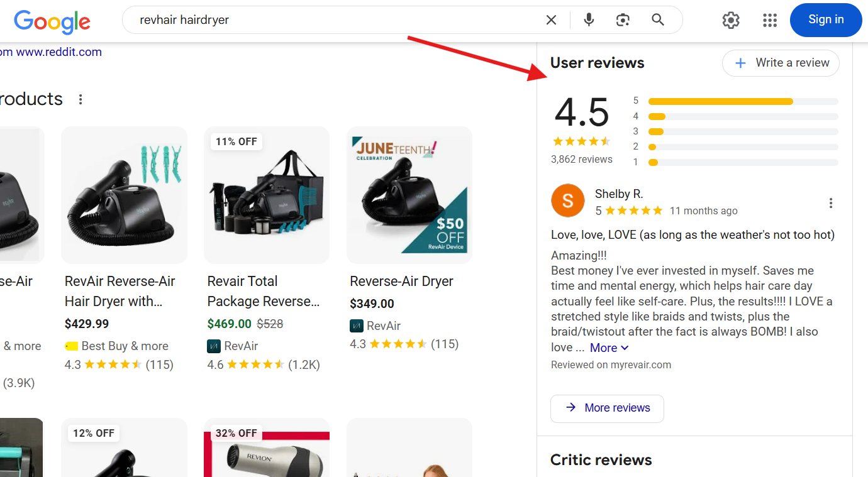Open Google apps launcher grid
This screenshot has height=477, width=868.
(x=769, y=19)
